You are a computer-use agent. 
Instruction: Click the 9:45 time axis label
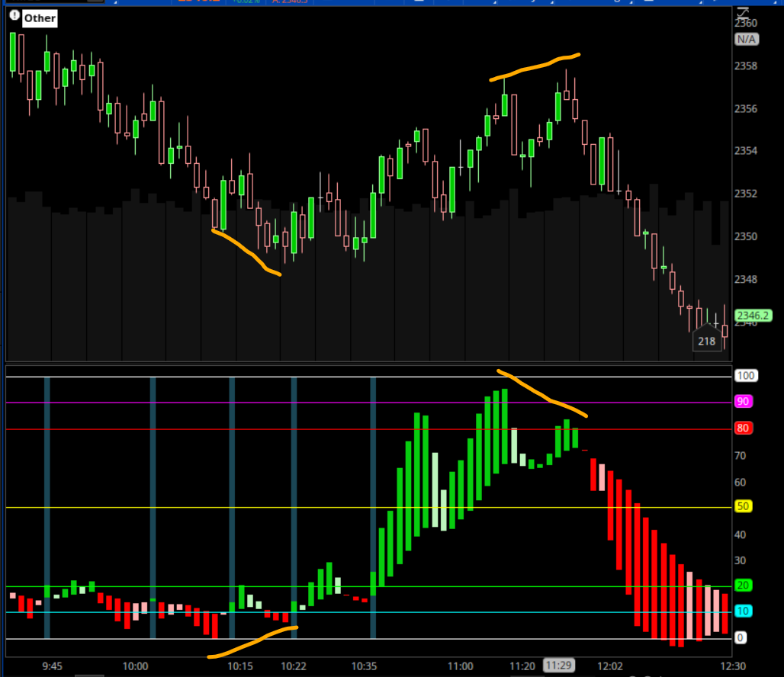coord(53,666)
